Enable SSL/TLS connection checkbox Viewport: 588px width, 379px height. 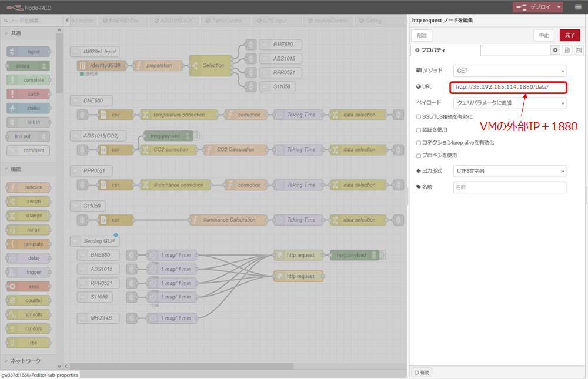(418, 116)
